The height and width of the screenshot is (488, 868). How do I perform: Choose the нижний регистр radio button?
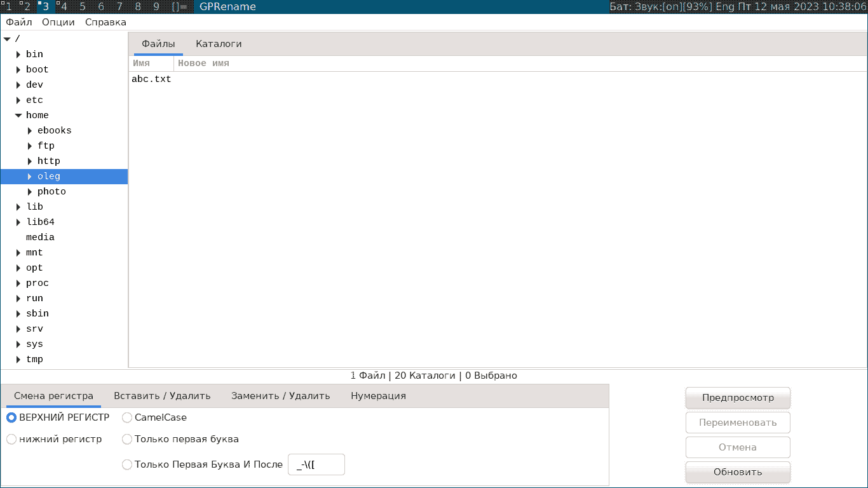click(11, 439)
